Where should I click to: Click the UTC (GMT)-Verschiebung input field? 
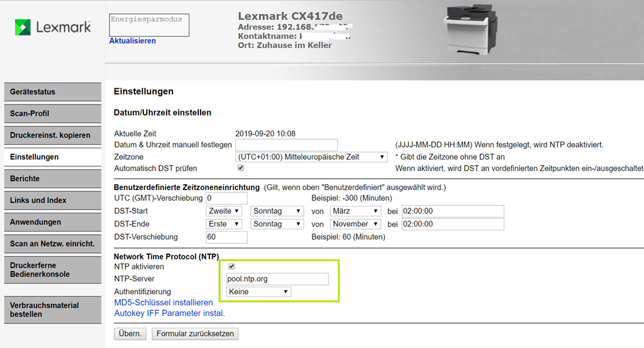(226, 198)
